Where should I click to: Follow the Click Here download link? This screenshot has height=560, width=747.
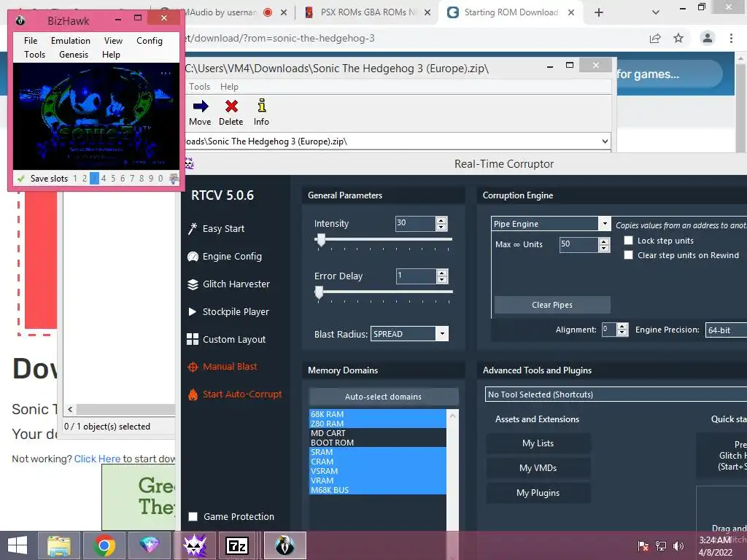pyautogui.click(x=97, y=459)
